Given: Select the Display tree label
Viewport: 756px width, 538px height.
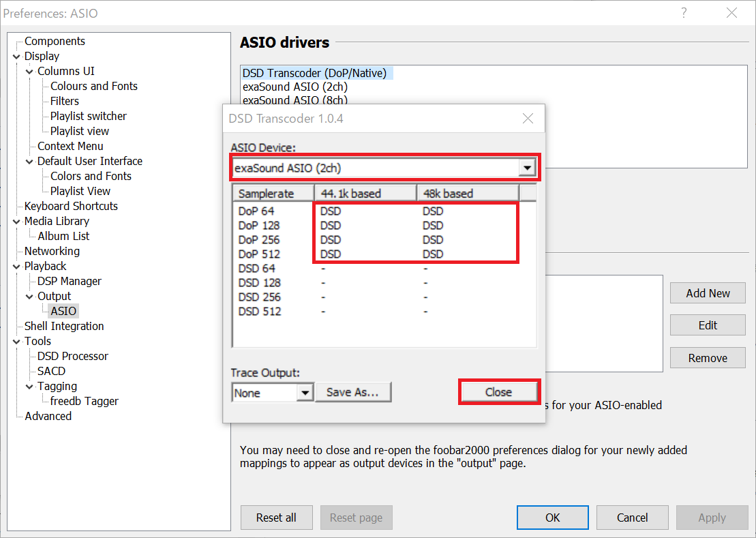Looking at the screenshot, I should (x=42, y=57).
